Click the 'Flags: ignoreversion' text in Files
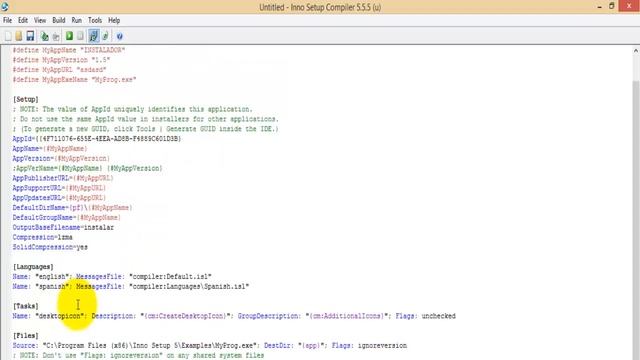The height and width of the screenshot is (360, 640). [369, 345]
